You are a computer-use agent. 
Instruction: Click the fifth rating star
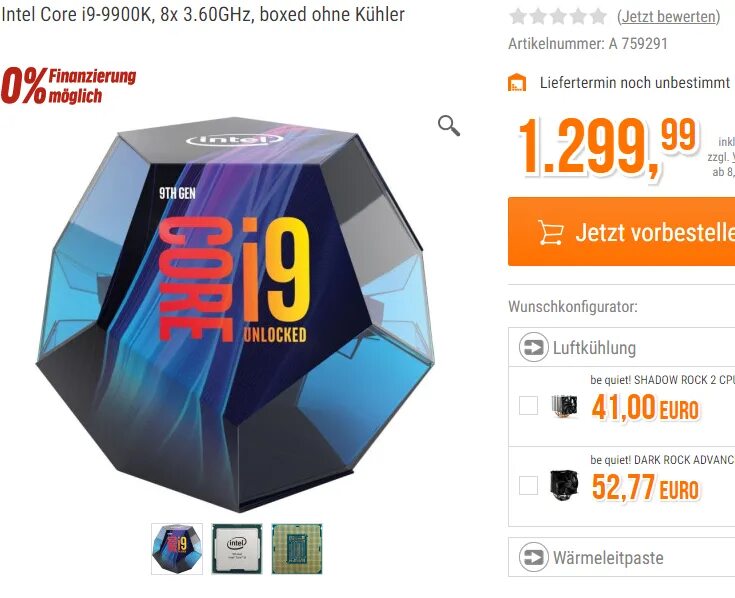599,16
